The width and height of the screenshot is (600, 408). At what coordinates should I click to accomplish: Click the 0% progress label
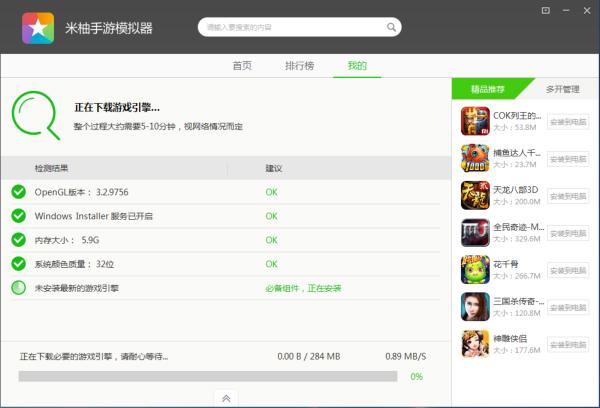coord(416,377)
